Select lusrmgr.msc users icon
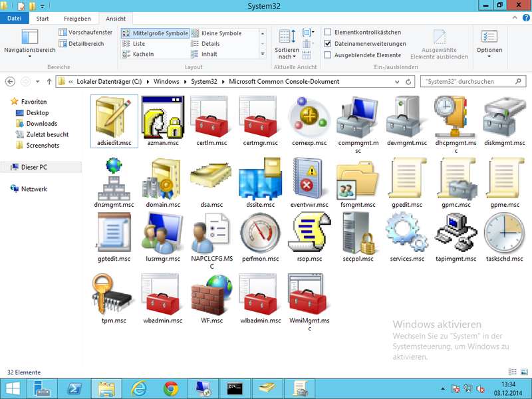This screenshot has height=399, width=532. [162, 233]
